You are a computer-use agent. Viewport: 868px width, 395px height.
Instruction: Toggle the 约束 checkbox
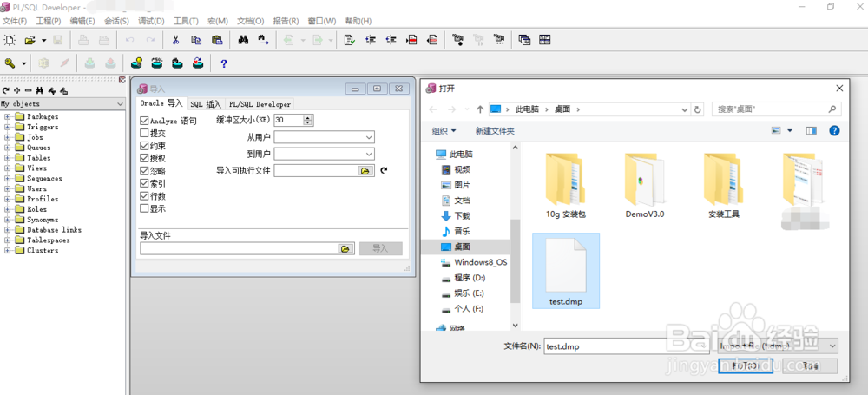coord(144,146)
